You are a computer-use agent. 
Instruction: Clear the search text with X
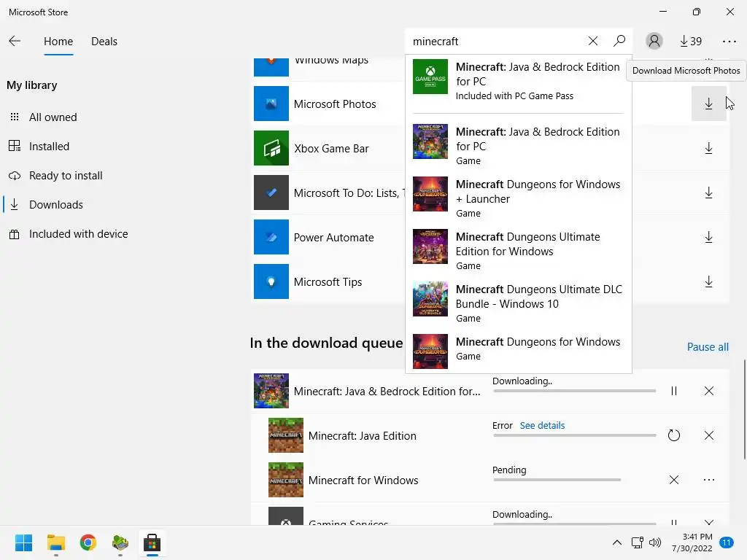(x=592, y=41)
